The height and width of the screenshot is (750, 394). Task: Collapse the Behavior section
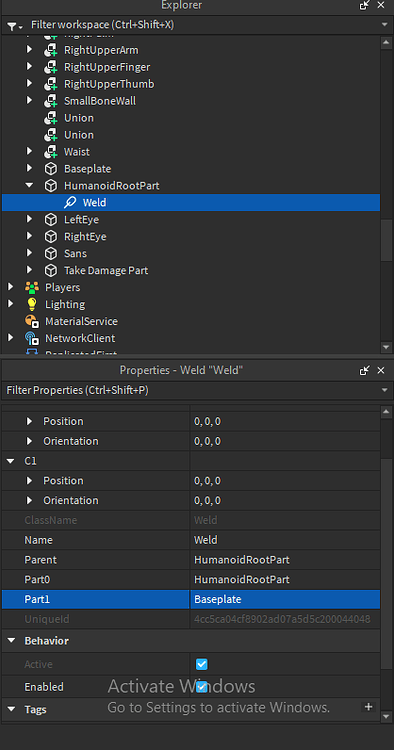pyautogui.click(x=11, y=640)
